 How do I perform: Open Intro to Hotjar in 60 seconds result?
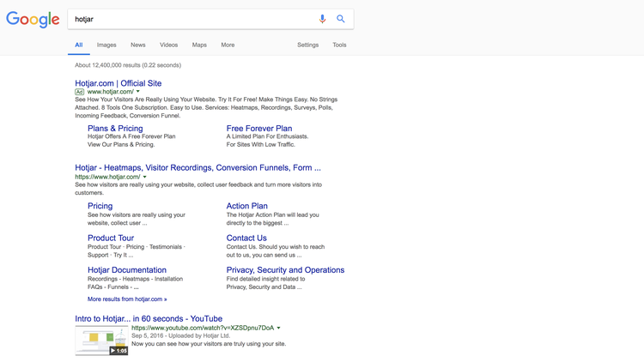tap(149, 319)
